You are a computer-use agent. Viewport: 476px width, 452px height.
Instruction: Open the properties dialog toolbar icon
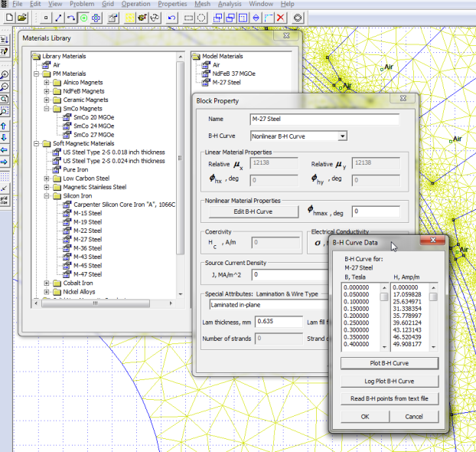point(113,18)
